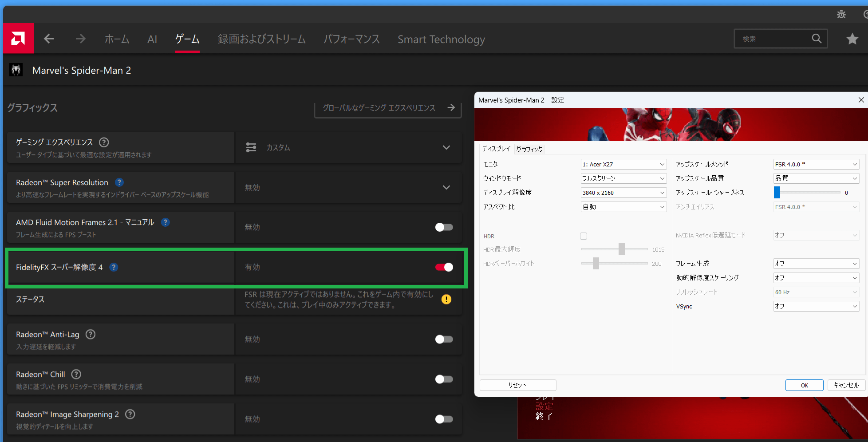Click 設定 in game menu
The width and height of the screenshot is (868, 442).
(x=544, y=406)
